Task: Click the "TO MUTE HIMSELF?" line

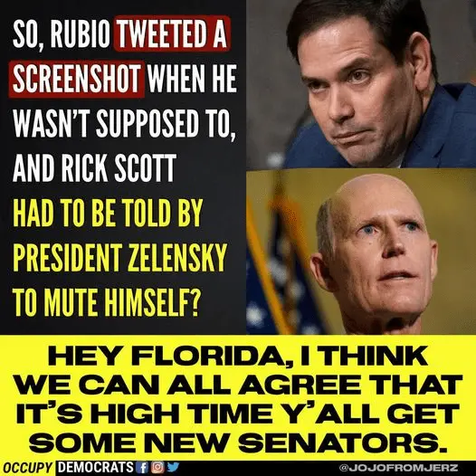Action: pos(106,302)
